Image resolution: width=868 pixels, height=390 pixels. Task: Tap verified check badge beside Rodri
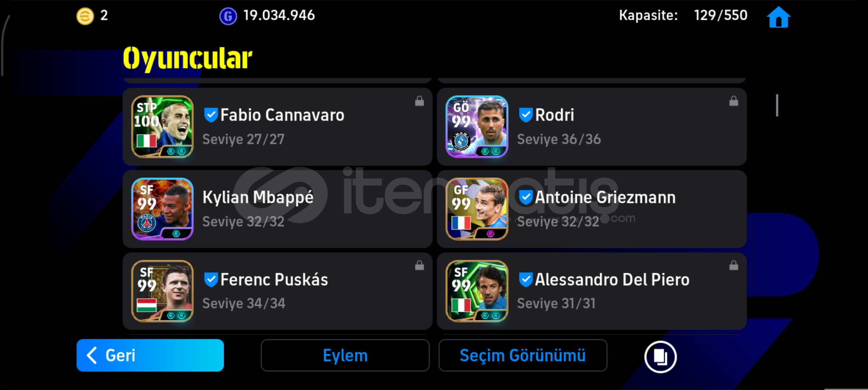tap(525, 115)
